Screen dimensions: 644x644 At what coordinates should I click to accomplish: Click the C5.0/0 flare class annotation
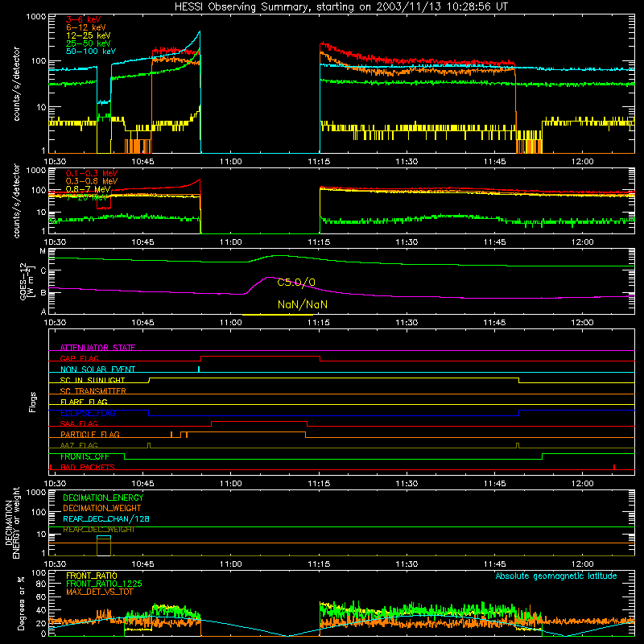296,283
